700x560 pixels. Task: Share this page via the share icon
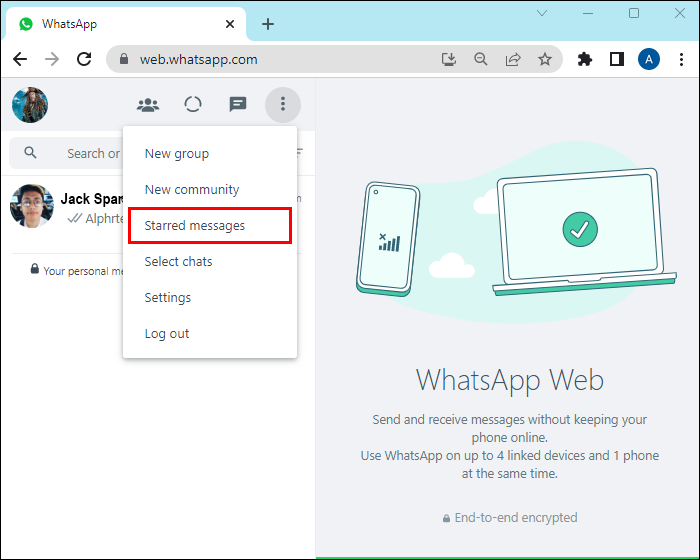tap(513, 59)
